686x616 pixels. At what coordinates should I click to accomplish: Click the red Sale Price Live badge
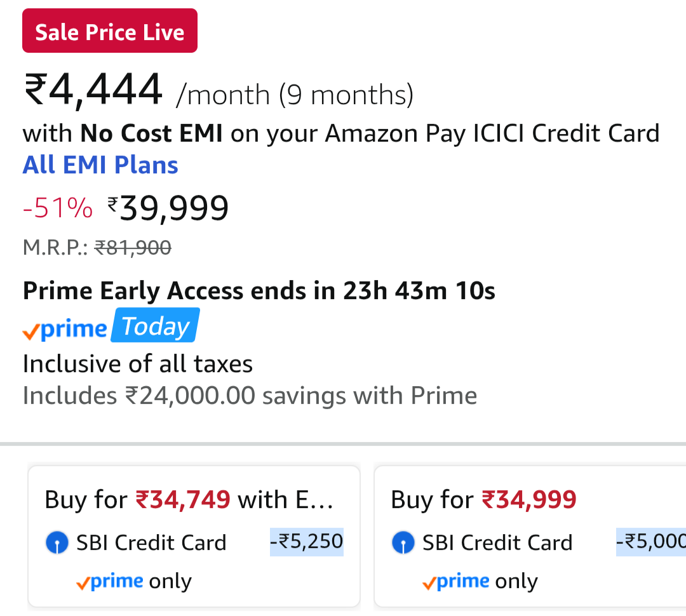click(x=110, y=31)
